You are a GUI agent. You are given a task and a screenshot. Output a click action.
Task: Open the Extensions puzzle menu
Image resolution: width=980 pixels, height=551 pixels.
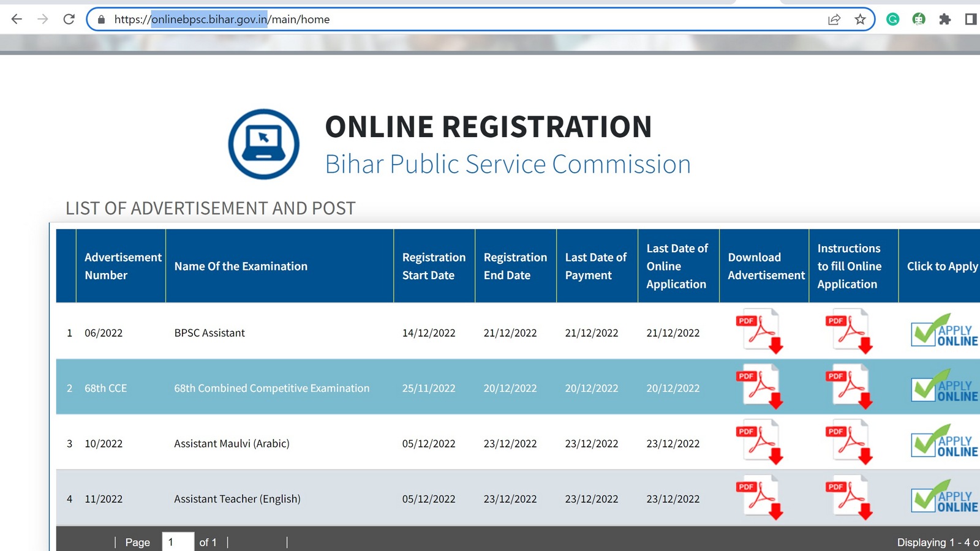coord(944,20)
